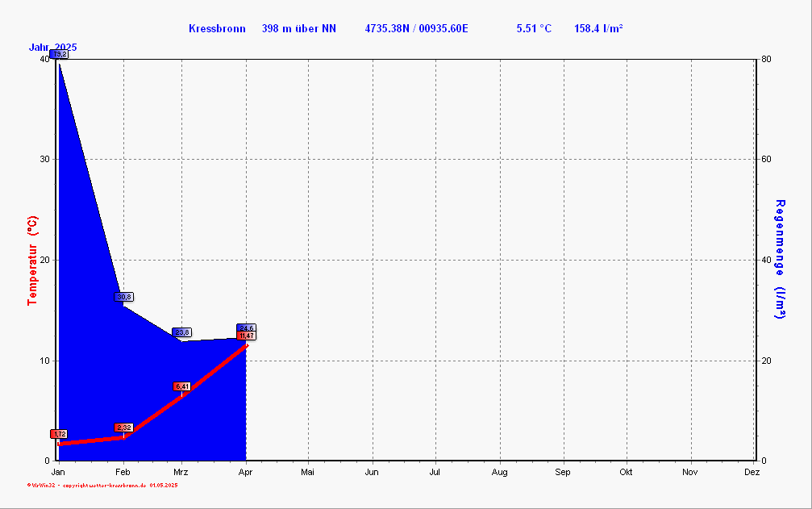812x509 pixels.
Task: Click the 2,32 temperature label for February
Action: click(x=123, y=428)
